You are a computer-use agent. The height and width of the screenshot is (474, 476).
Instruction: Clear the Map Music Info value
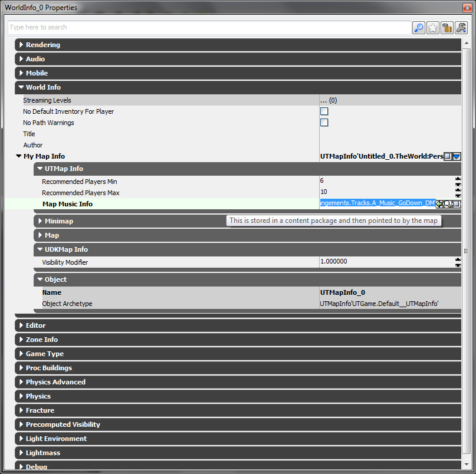click(x=457, y=203)
